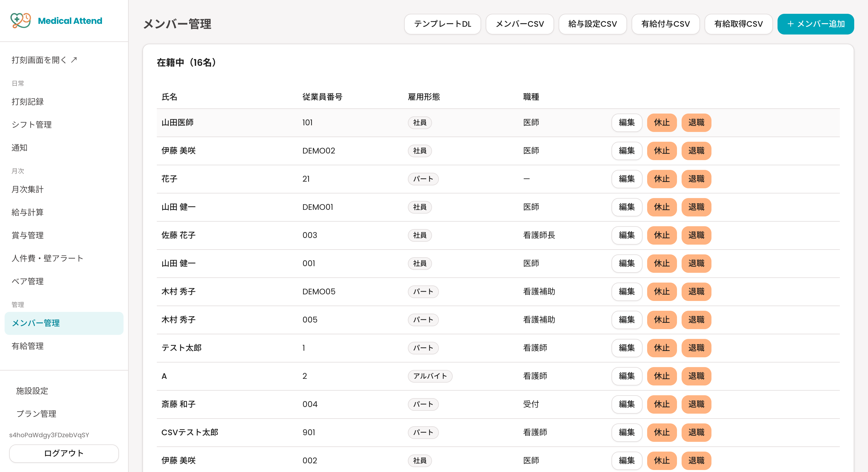Add a member with ＋メンバー追加
868x472 pixels.
coord(815,24)
